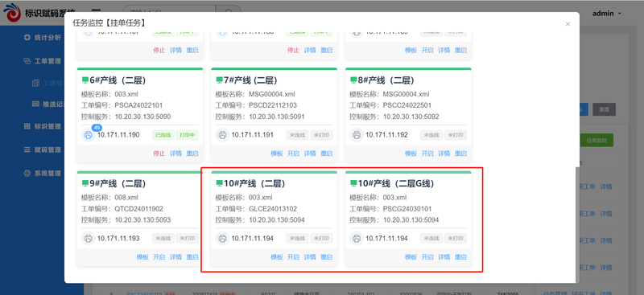Close the 任务监控 dialog
This screenshot has width=644, height=295.
point(568,24)
